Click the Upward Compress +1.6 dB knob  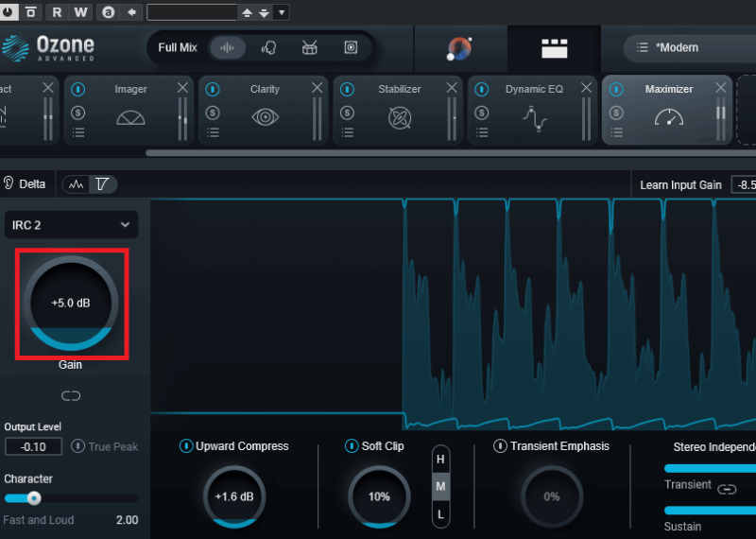pyautogui.click(x=234, y=496)
